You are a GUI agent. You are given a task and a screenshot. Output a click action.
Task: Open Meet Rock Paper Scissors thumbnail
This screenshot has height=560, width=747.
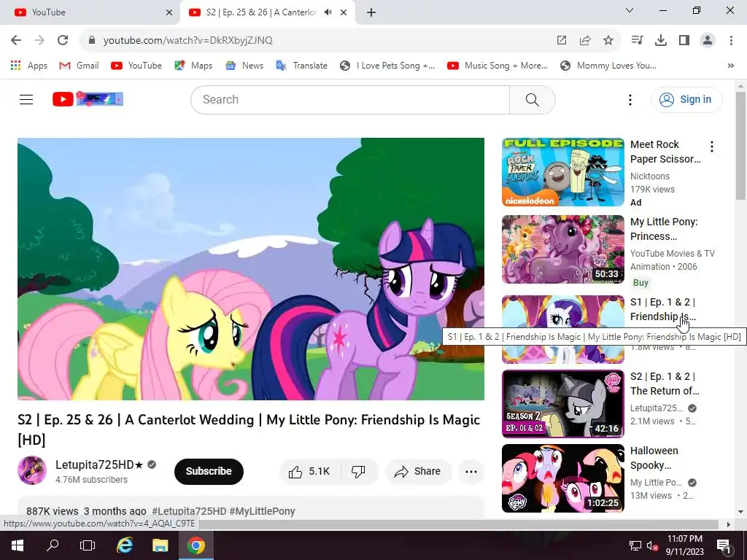click(563, 172)
